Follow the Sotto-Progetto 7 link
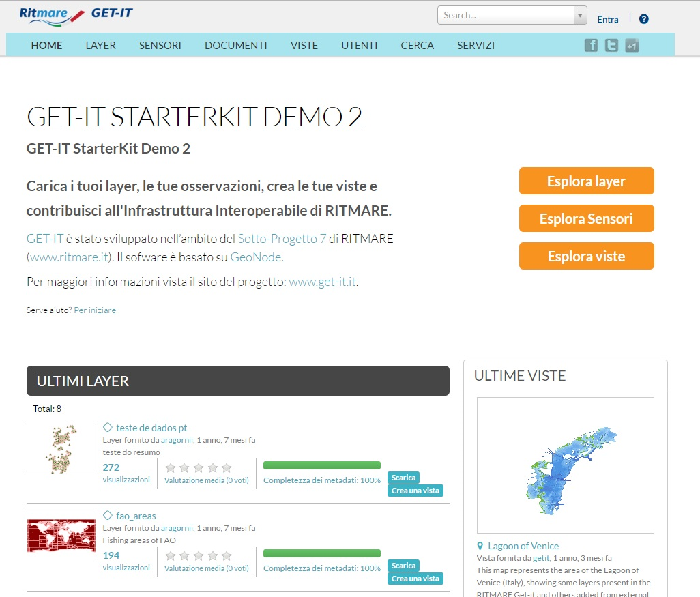 tap(282, 238)
